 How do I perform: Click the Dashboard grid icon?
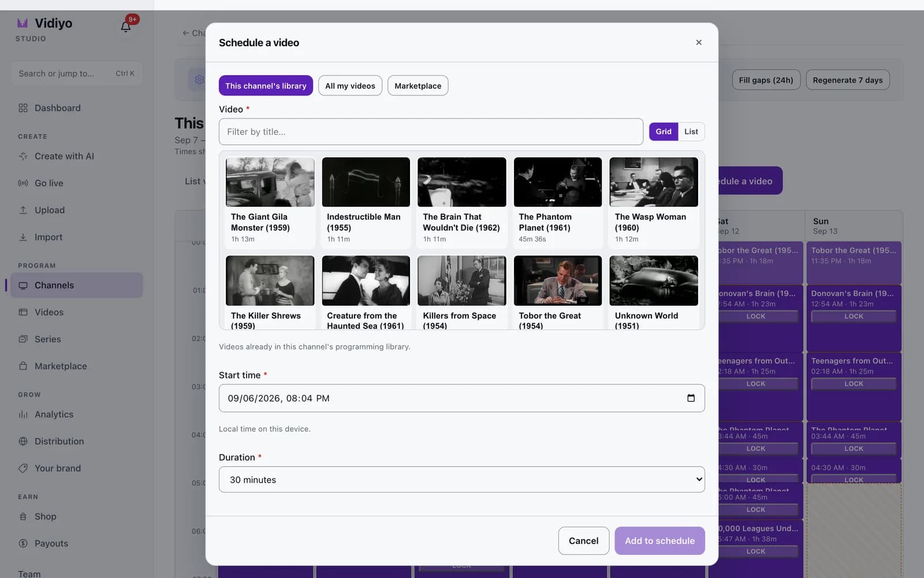[23, 108]
